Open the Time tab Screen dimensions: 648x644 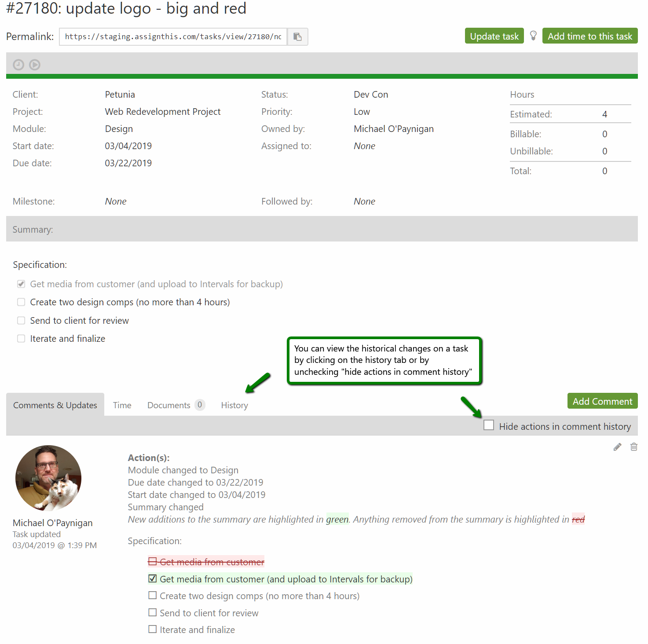pos(122,405)
